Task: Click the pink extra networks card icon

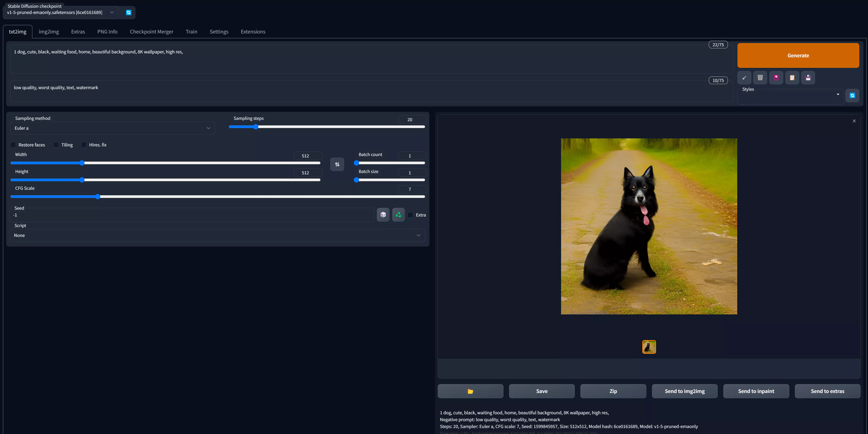Action: [x=776, y=78]
